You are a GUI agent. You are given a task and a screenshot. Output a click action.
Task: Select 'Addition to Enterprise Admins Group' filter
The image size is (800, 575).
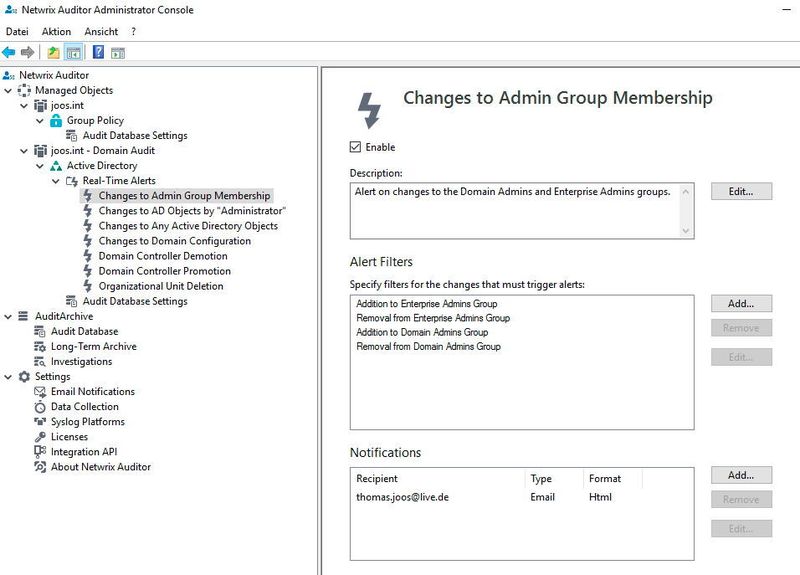tap(427, 304)
